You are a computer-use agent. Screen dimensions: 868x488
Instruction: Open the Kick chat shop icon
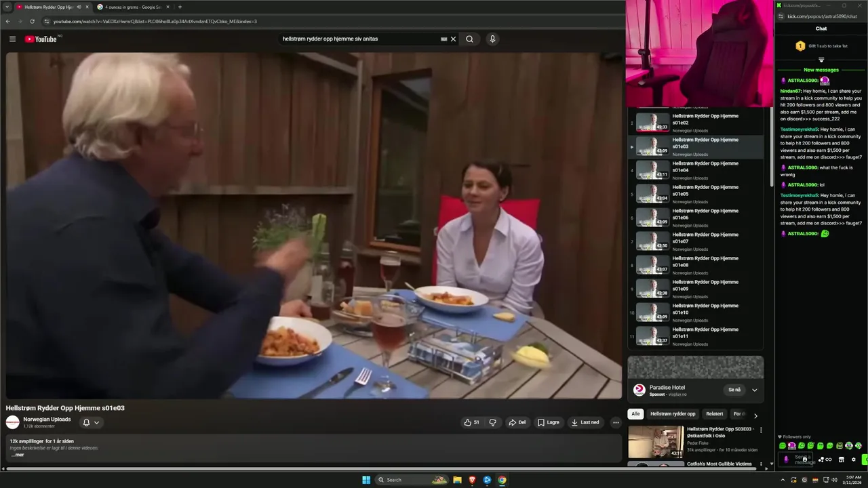[x=842, y=460]
